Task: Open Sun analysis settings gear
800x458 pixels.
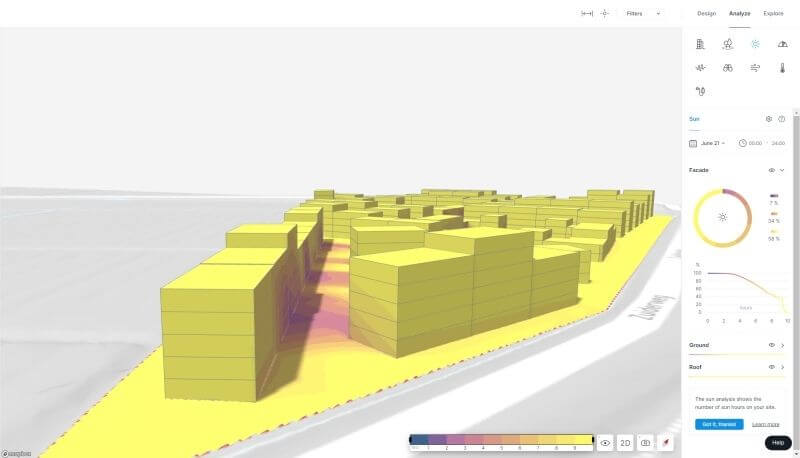Action: [768, 119]
